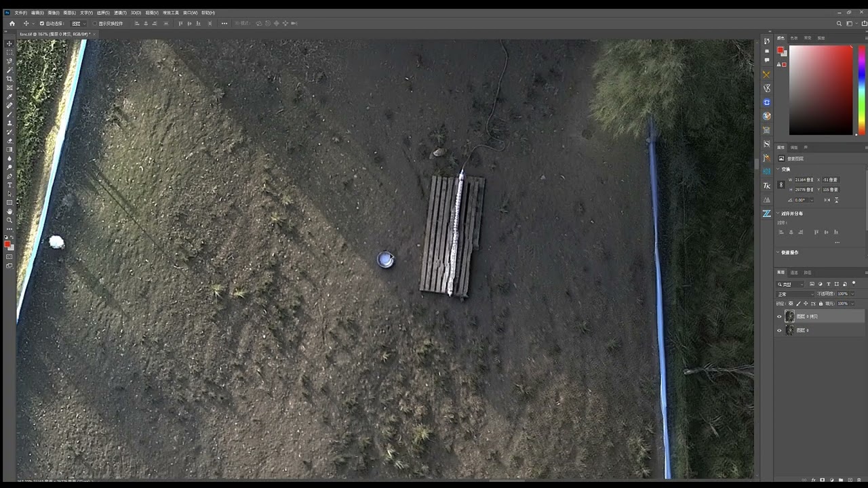Create a new adjustment layer icon
This screenshot has height=488, width=868.
coord(832,480)
